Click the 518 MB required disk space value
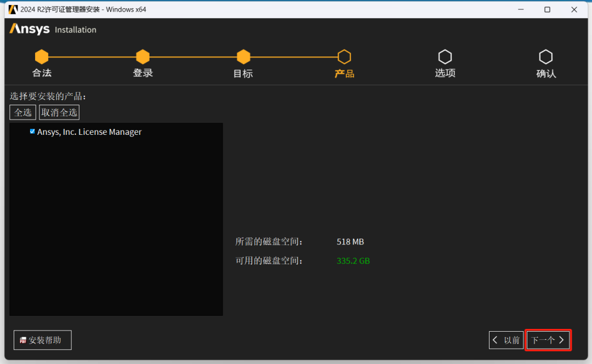Screen dimensions: 592x364 pyautogui.click(x=350, y=242)
